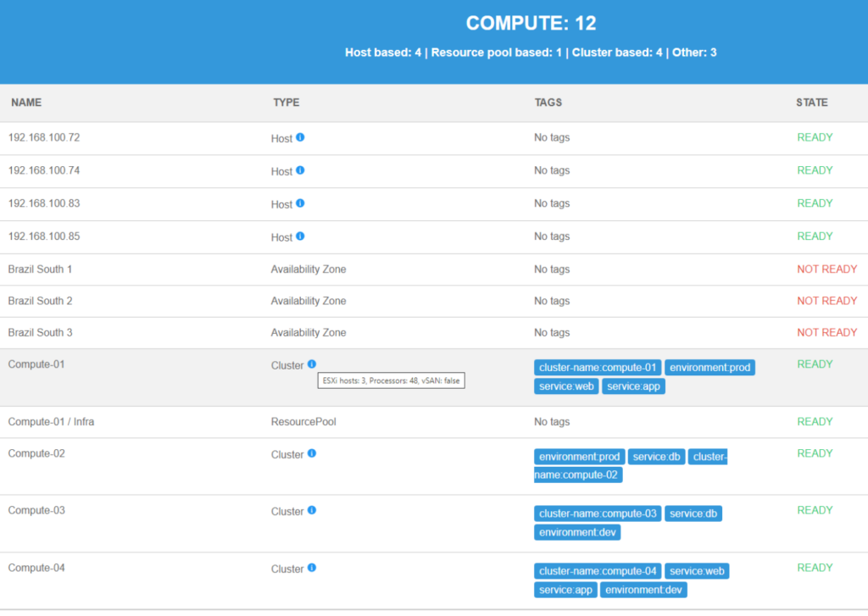Select the cluster-name:compute-01 tag
868x616 pixels.
(598, 368)
